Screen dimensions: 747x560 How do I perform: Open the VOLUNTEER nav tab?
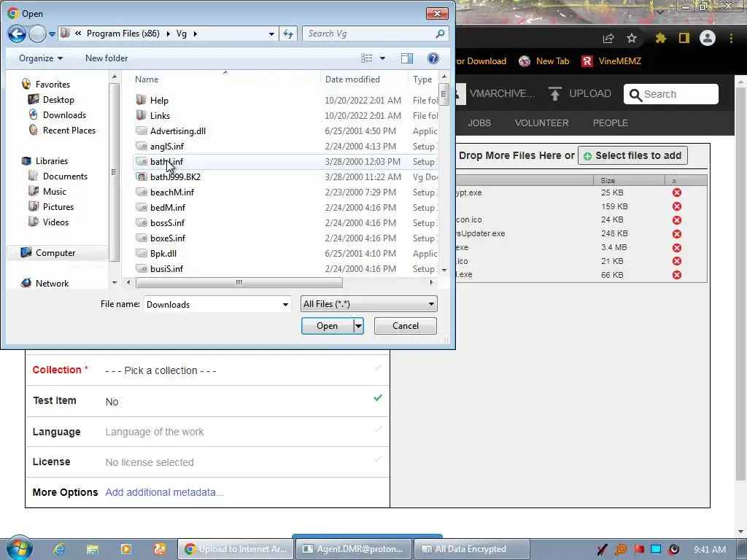pyautogui.click(x=542, y=122)
